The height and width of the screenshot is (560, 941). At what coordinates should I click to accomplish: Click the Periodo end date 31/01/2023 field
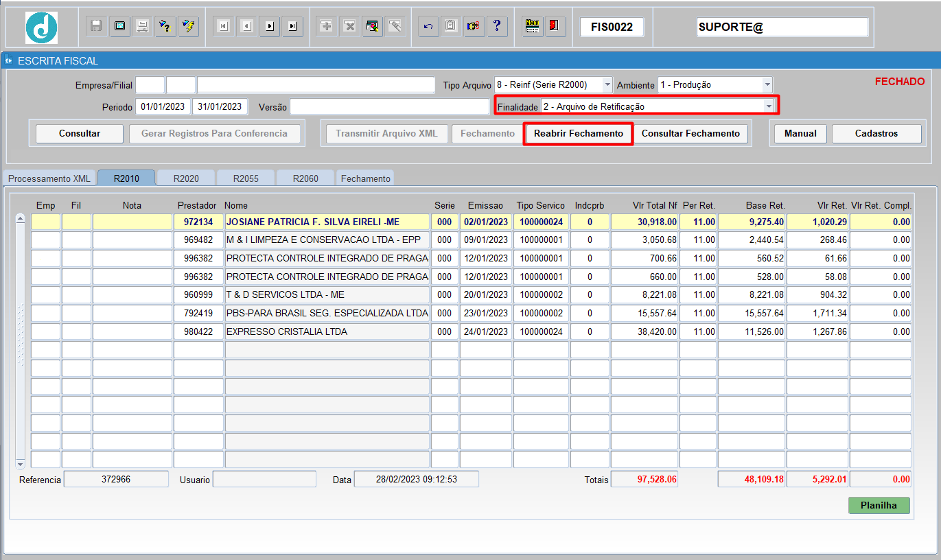coord(220,106)
